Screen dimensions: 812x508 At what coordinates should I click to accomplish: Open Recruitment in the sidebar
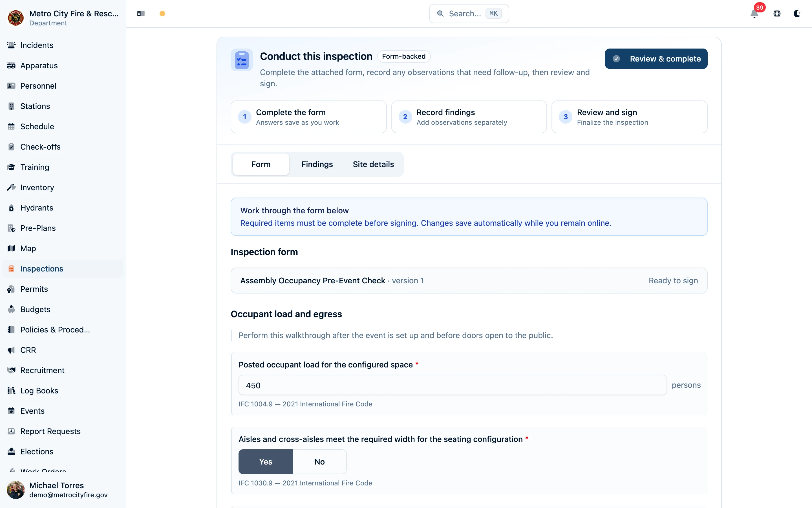(63, 370)
